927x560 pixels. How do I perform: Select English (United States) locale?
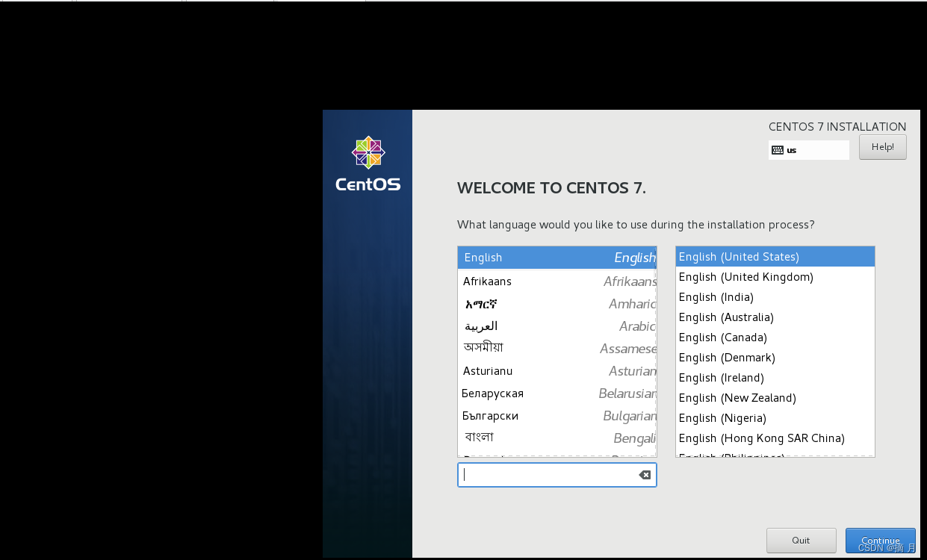click(x=775, y=257)
